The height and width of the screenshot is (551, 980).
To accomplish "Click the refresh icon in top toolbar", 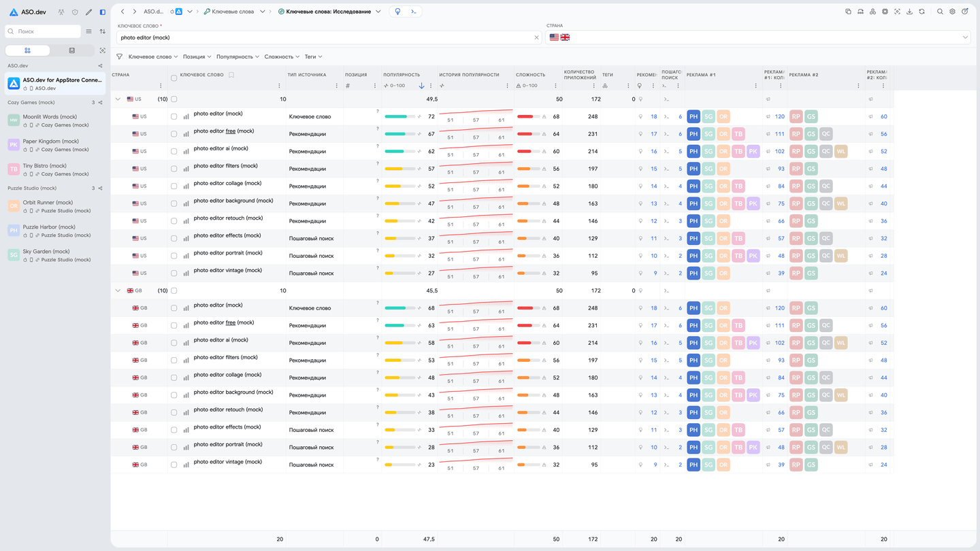I will tap(921, 12).
